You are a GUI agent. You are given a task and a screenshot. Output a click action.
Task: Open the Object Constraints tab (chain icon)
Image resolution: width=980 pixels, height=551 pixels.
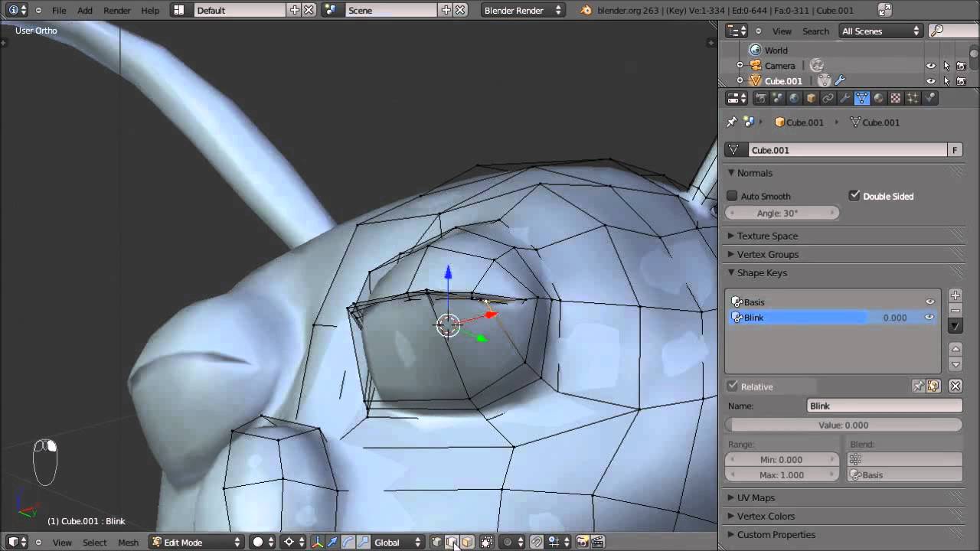click(828, 98)
